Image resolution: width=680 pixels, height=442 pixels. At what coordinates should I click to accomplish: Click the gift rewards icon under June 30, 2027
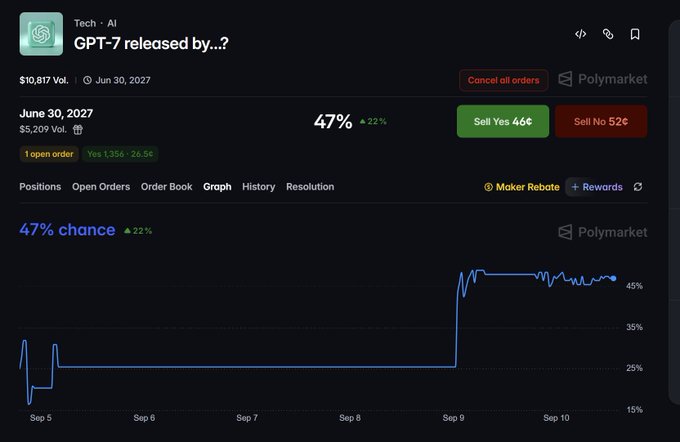point(78,129)
